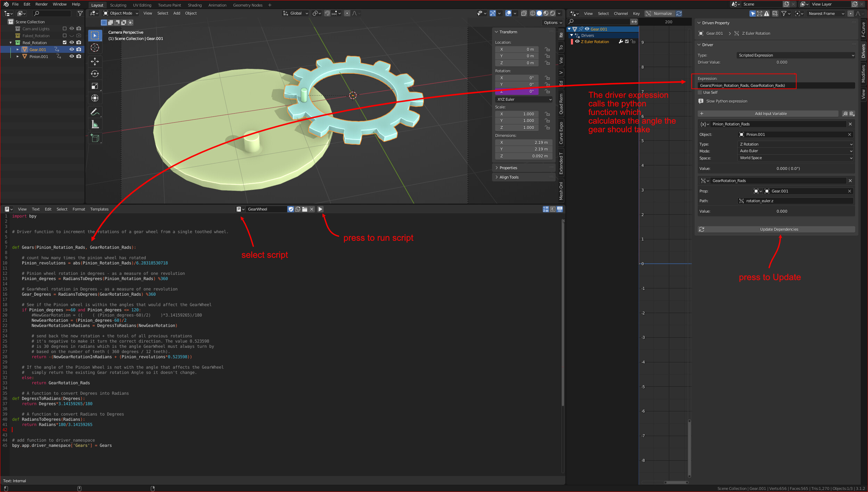The width and height of the screenshot is (868, 492).
Task: Hide Pinion.001 using its eye toggle
Action: coord(72,57)
